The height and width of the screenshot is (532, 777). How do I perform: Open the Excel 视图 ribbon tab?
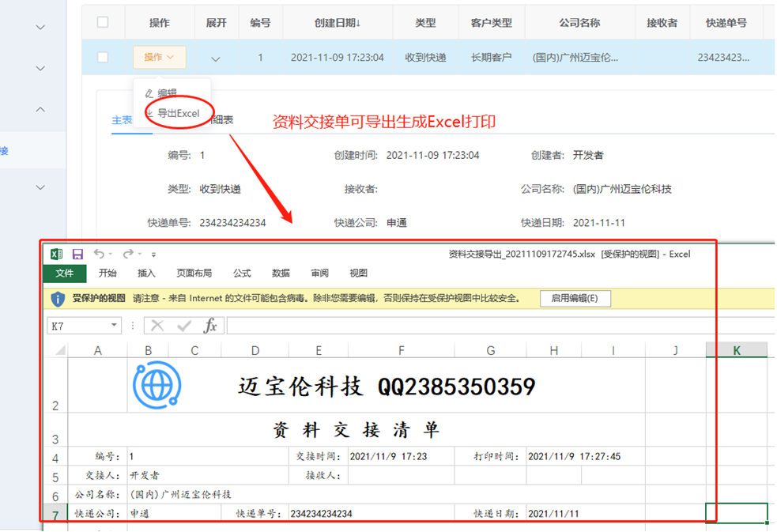[x=358, y=273]
